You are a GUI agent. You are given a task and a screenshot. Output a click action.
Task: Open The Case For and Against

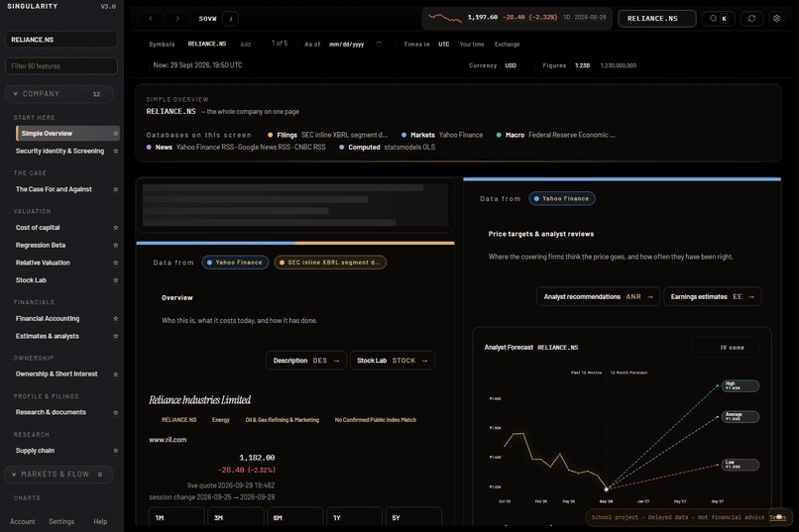54,189
